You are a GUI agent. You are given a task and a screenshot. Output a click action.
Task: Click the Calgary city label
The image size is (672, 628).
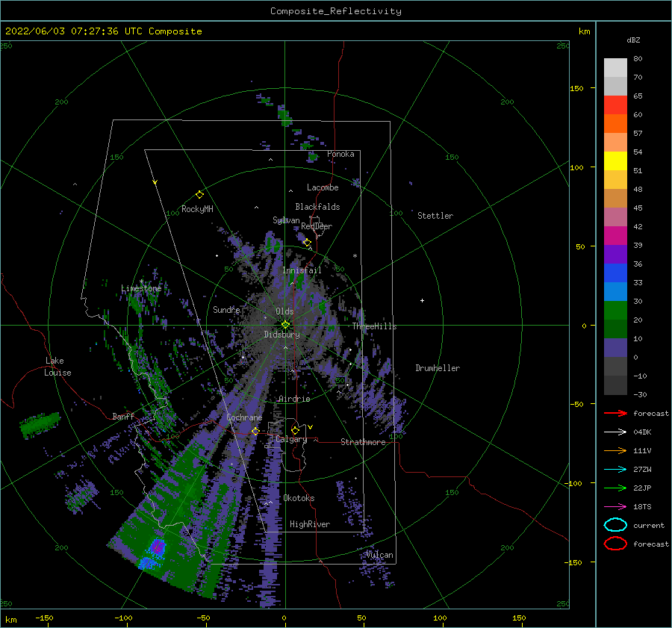point(291,439)
